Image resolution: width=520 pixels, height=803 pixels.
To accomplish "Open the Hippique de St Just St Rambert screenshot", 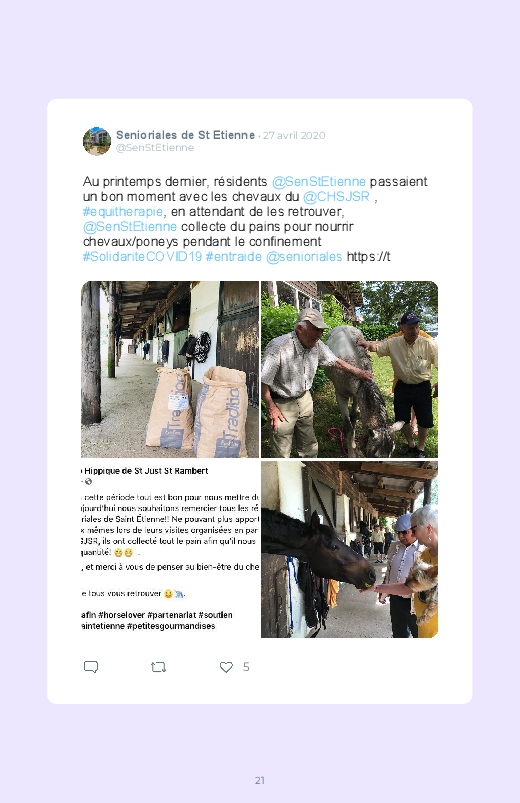I will coord(170,550).
